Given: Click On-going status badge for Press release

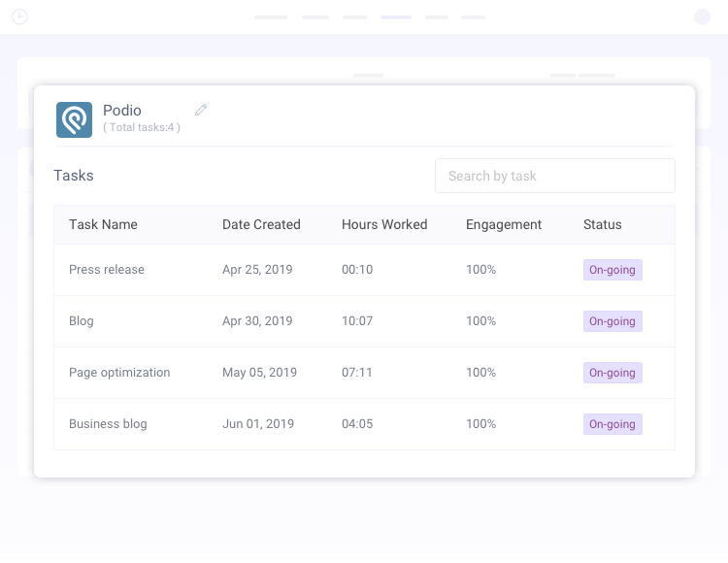Looking at the screenshot, I should pos(612,270).
